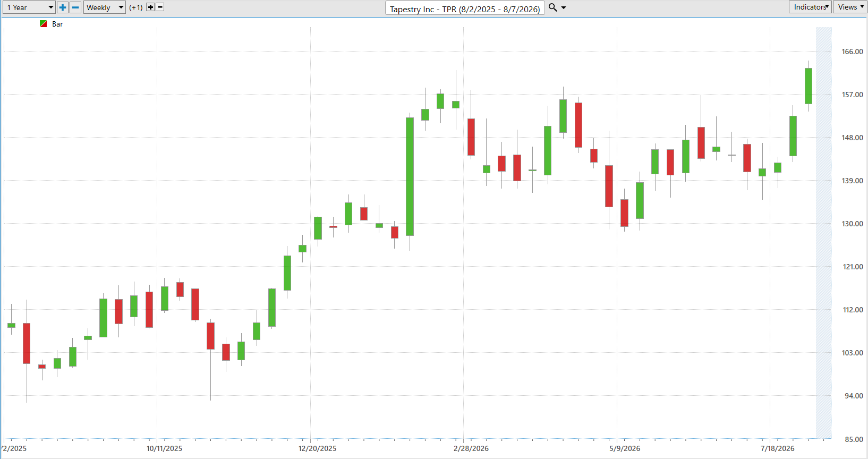Click the red-green Bar legend swatch

44,24
